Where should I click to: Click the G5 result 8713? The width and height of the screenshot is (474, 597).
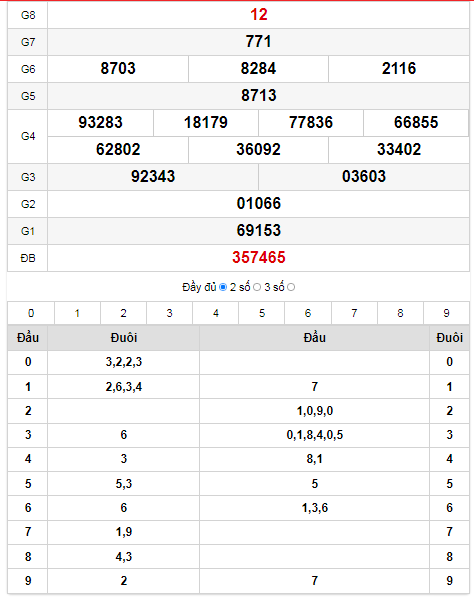click(x=259, y=95)
